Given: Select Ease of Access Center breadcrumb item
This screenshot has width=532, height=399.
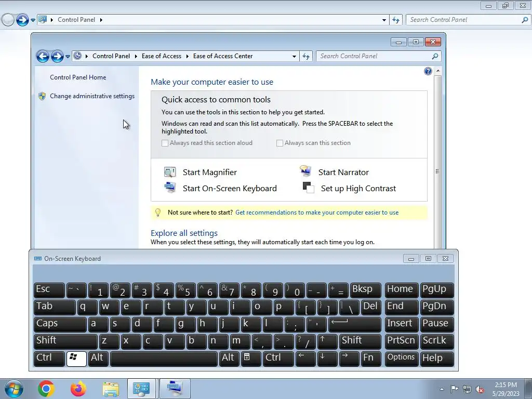Looking at the screenshot, I should coord(223,56).
